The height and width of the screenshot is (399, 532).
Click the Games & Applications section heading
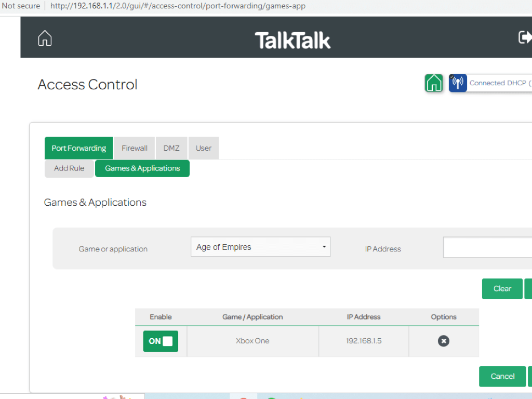coord(95,203)
